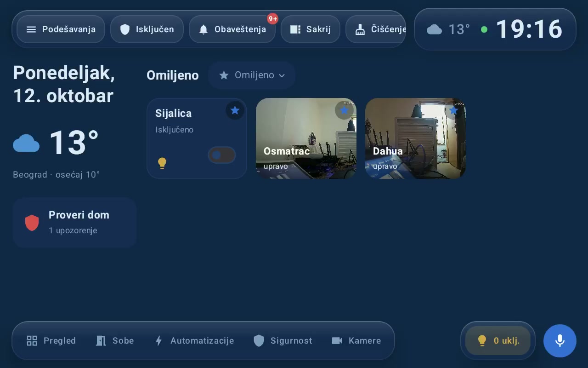Switch to the Automatizacije tab
588x368 pixels.
tap(194, 341)
